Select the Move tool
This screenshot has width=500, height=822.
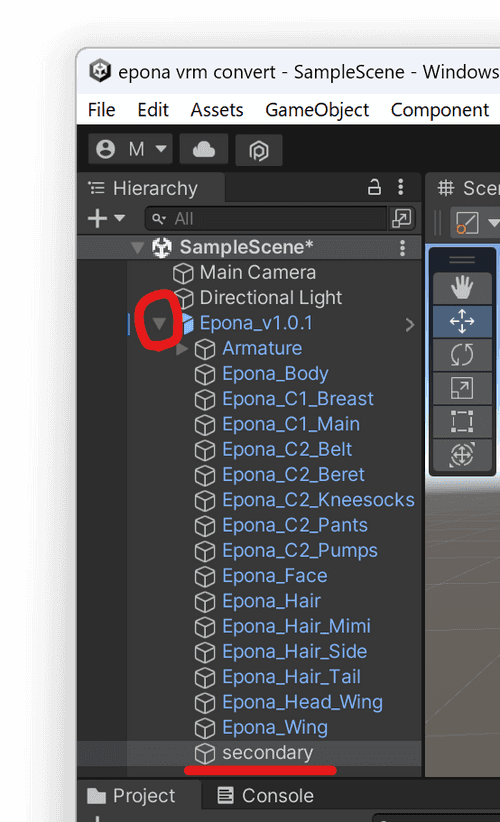[462, 321]
